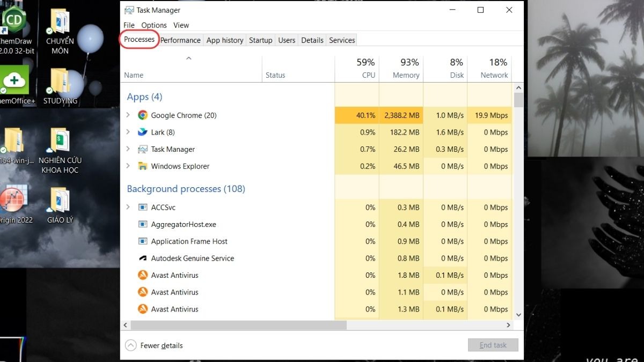This screenshot has width=644, height=362.
Task: Select the GIÁO LÝ desktop folder
Action: coord(60,205)
